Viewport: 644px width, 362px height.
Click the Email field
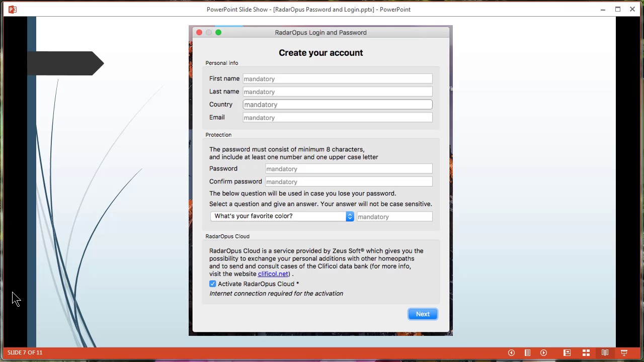pyautogui.click(x=338, y=118)
